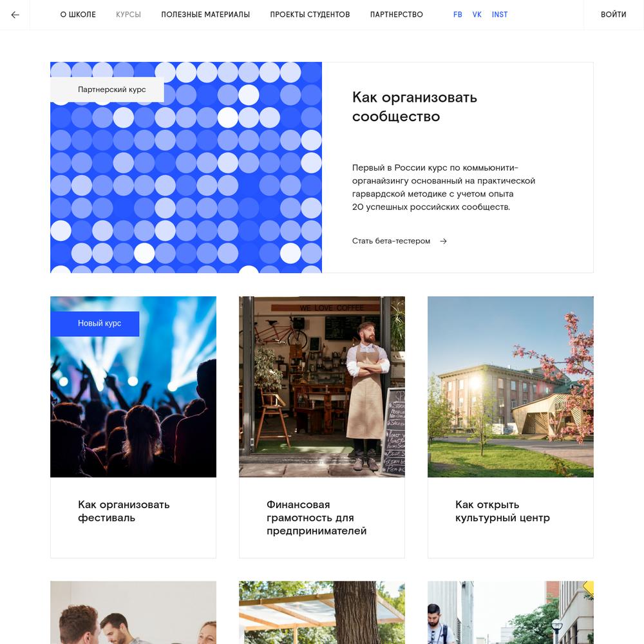Click the barista coffee shop course photo
Screen dimensions: 644x644
coord(322,386)
